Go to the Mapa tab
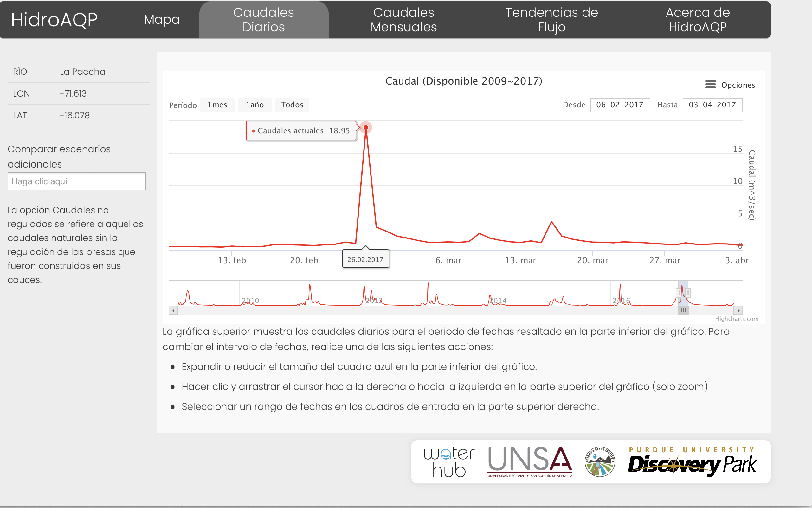 pyautogui.click(x=162, y=20)
